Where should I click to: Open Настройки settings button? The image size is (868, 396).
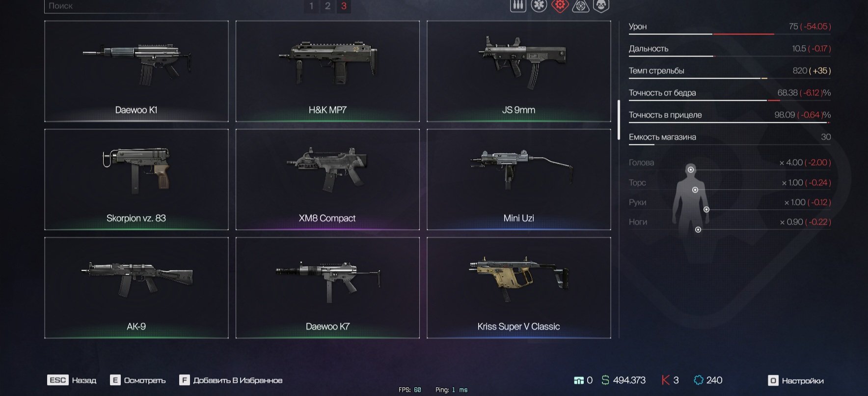tap(796, 381)
